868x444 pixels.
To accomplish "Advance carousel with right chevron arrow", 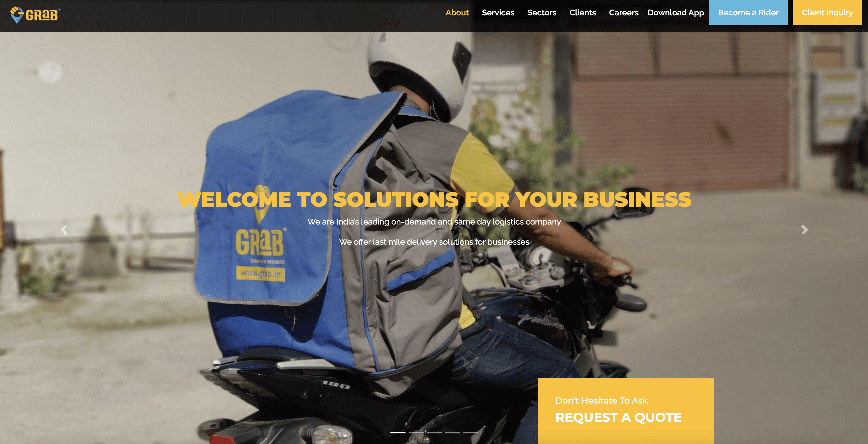I will coord(804,230).
